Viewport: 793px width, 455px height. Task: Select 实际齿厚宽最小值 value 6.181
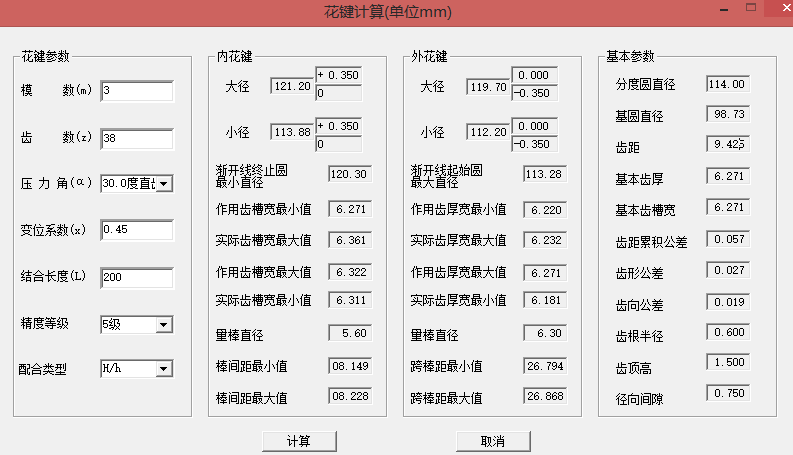545,300
